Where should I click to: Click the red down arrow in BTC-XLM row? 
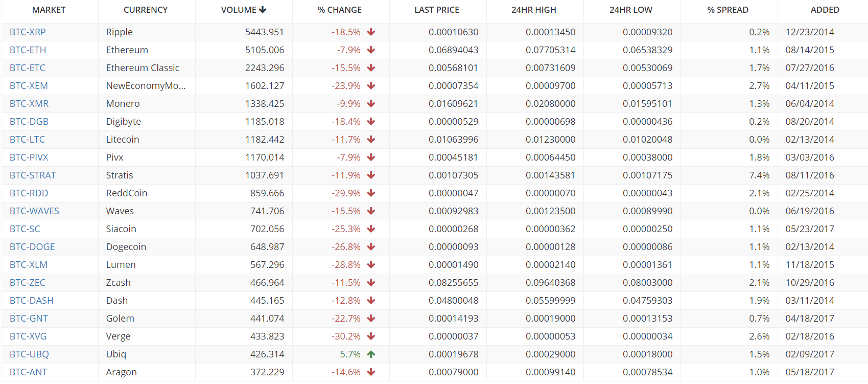click(371, 265)
